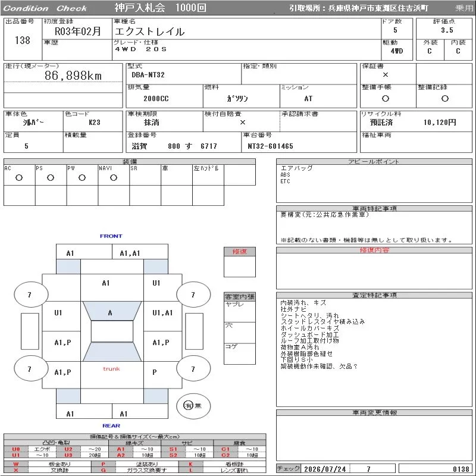Click the empty SR equipment box

point(145,175)
